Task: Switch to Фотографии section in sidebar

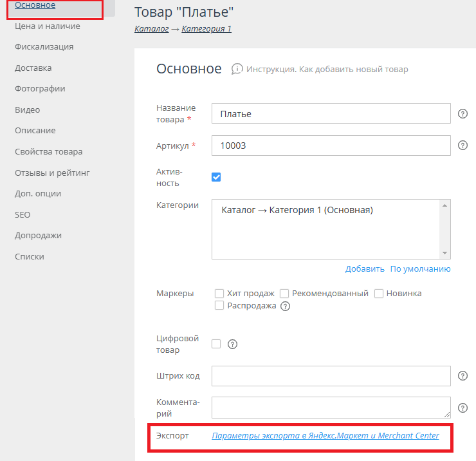Action: tap(40, 89)
